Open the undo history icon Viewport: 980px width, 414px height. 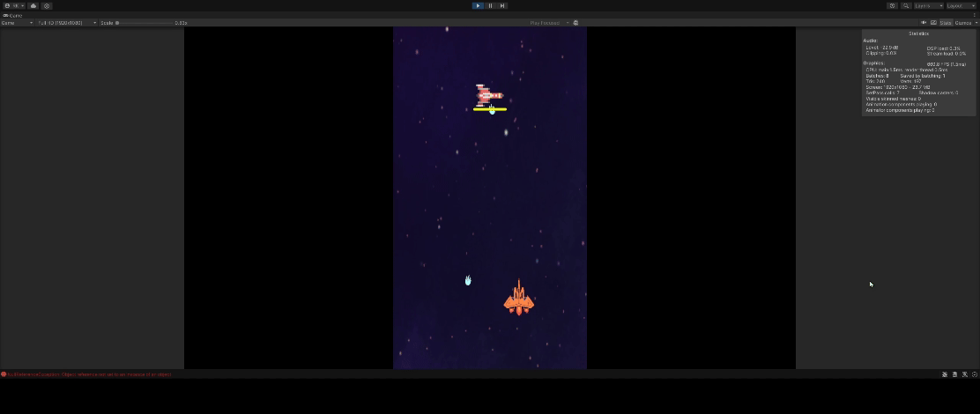point(892,5)
